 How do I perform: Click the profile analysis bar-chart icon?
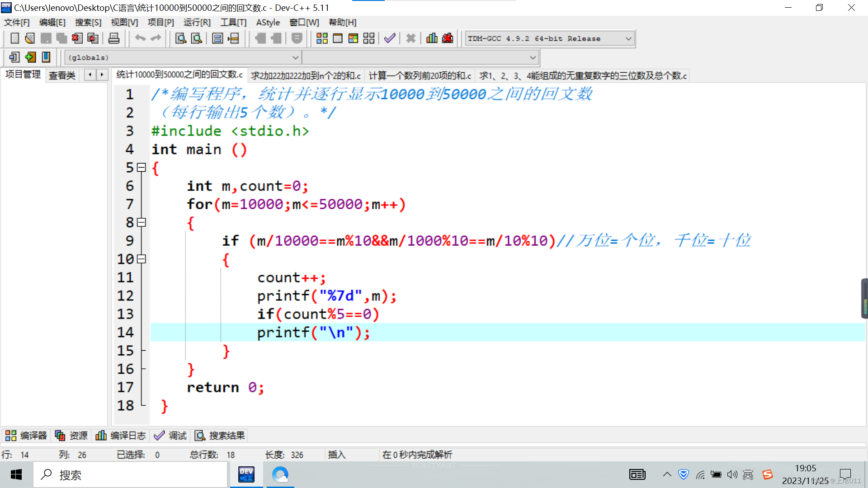click(x=432, y=38)
